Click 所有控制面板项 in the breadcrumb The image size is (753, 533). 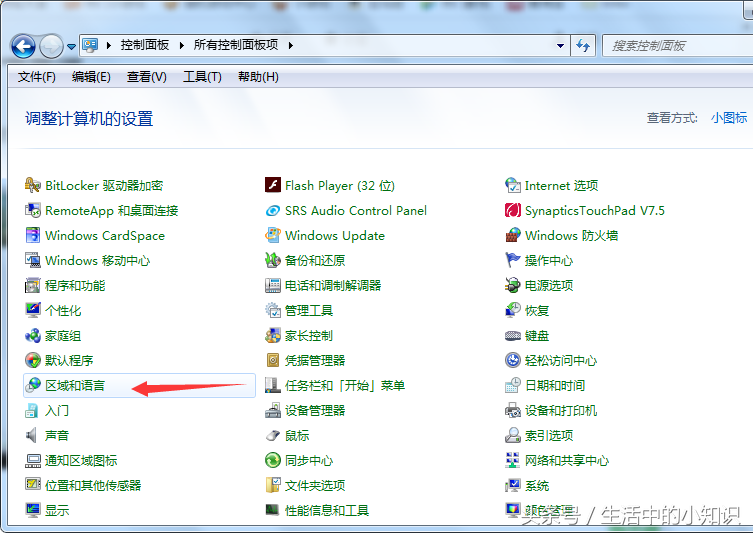click(x=236, y=45)
